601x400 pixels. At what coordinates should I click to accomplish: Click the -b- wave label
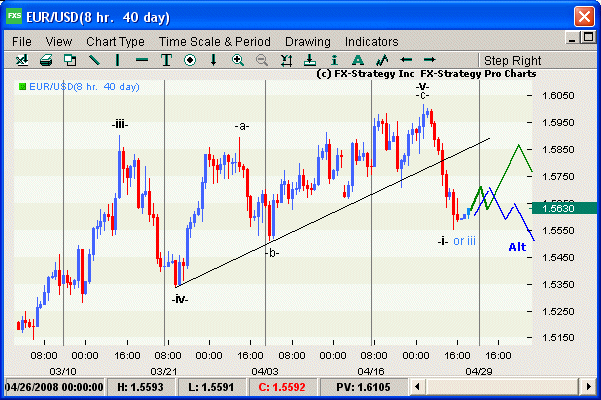coord(272,253)
